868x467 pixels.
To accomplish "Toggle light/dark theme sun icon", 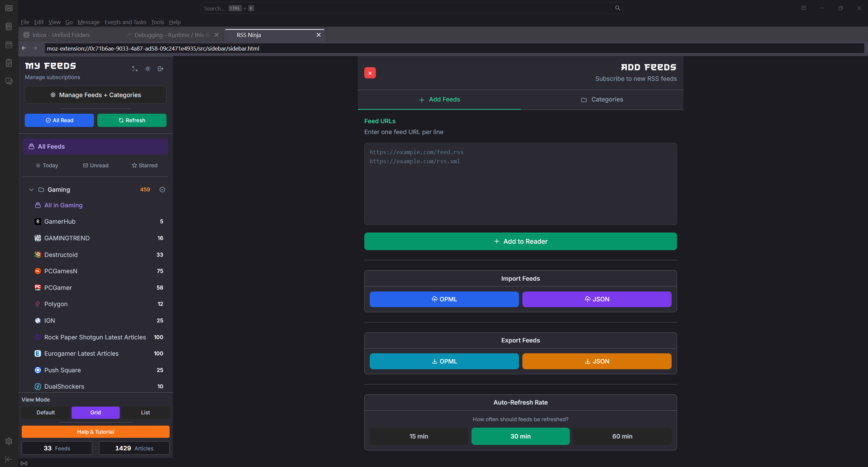I will click(x=148, y=69).
